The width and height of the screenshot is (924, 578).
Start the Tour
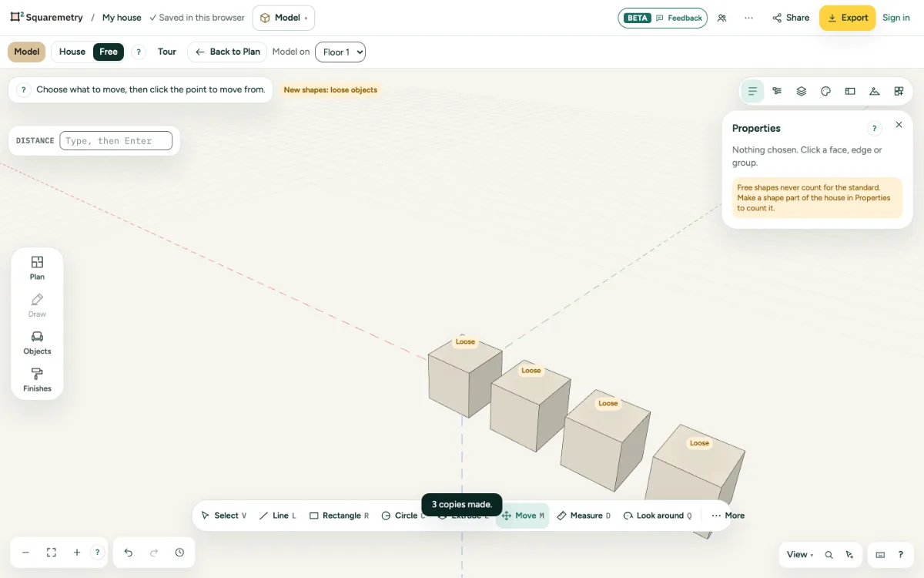point(167,52)
